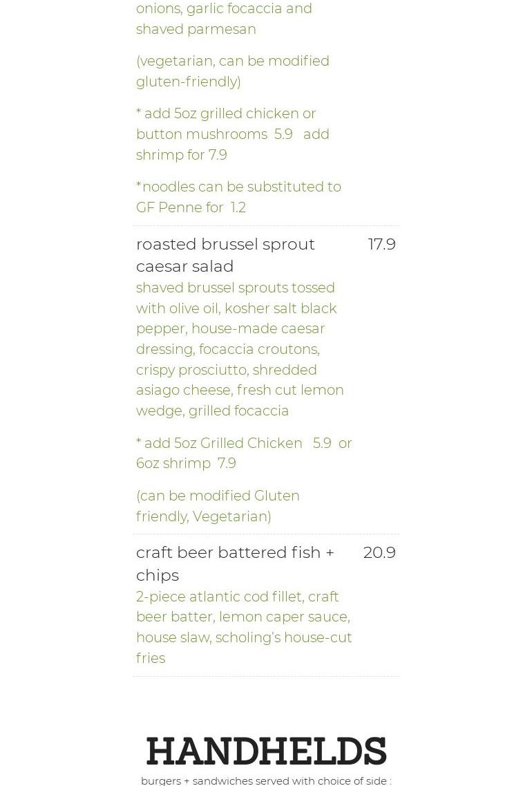This screenshot has height=786, width=532.
Task: Click the asiago cheese, fresh cut lemon line
Action: [x=240, y=390]
